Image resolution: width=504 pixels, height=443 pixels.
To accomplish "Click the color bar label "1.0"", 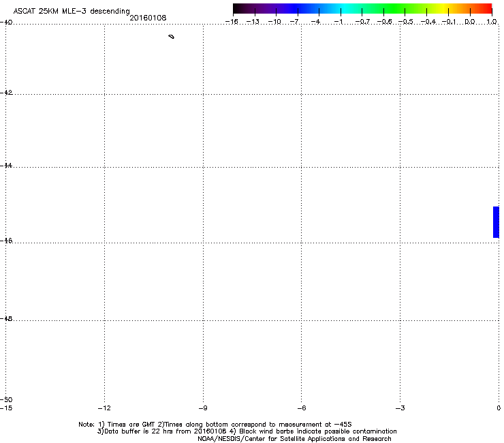I will click(x=492, y=22).
